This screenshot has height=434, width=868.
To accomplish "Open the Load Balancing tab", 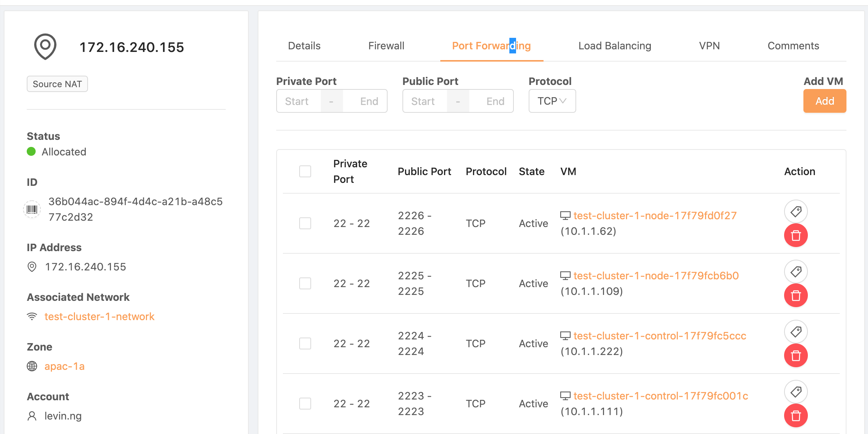I will 614,46.
